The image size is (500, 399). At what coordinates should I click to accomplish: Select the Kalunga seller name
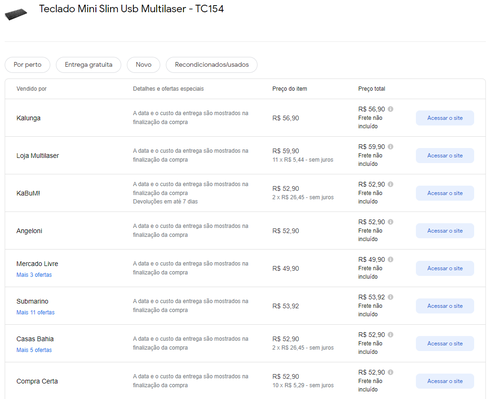coord(28,118)
